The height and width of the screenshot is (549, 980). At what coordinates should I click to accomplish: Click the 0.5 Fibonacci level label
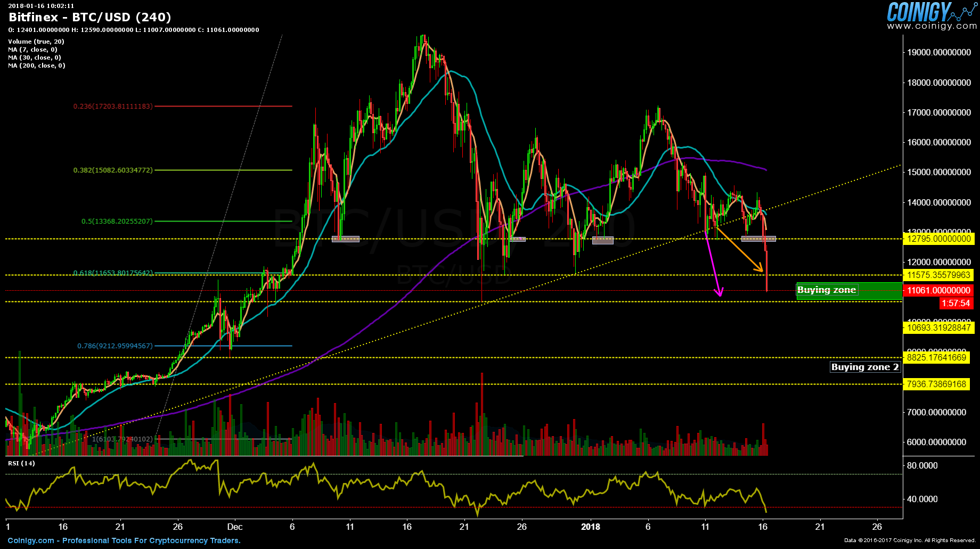[x=117, y=221]
